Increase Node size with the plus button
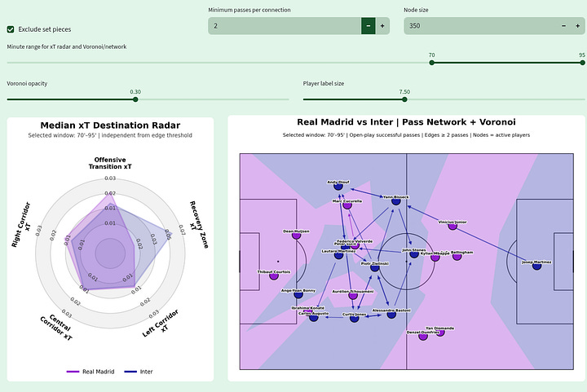This screenshot has width=587, height=392. (x=578, y=26)
